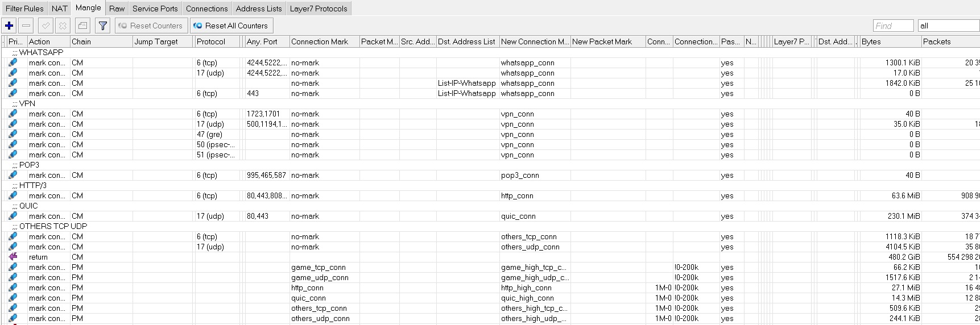The height and width of the screenshot is (325, 980).
Task: Click the mark icon of tcp 1723,1701 vpn rule
Action: coord(13,114)
